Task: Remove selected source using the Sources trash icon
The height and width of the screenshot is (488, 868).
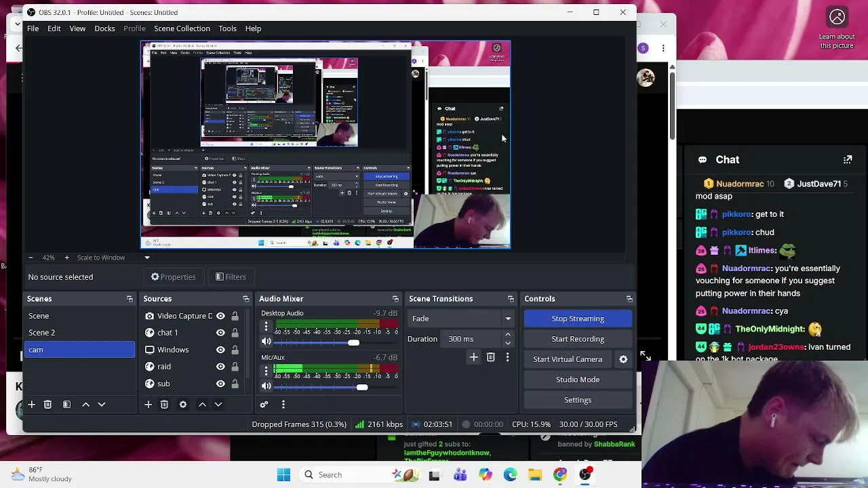Action: 164,405
